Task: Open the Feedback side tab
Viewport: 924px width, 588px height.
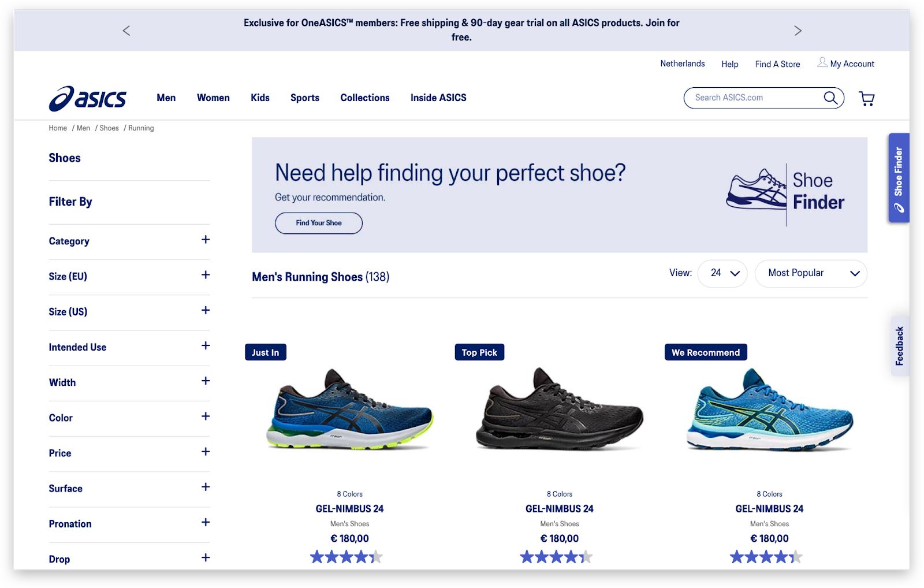Action: click(899, 345)
